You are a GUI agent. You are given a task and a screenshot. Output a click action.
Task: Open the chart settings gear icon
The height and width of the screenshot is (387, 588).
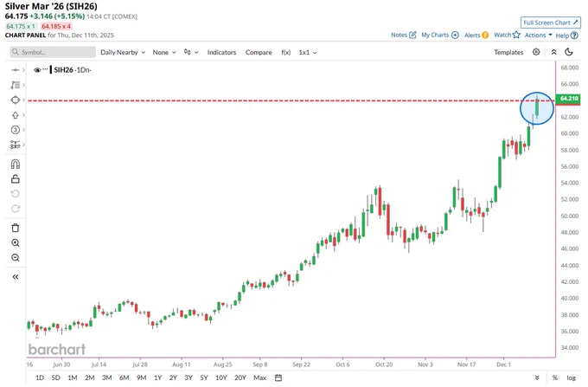pyautogui.click(x=537, y=52)
